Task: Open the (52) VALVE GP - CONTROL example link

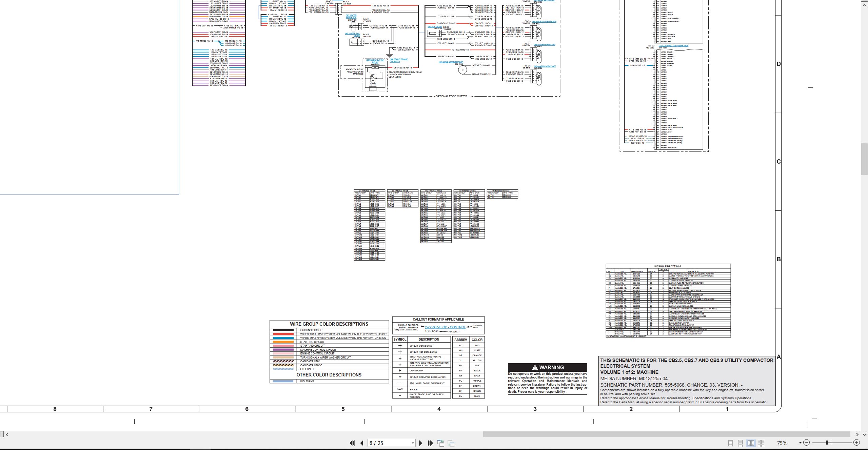Action: click(445, 327)
